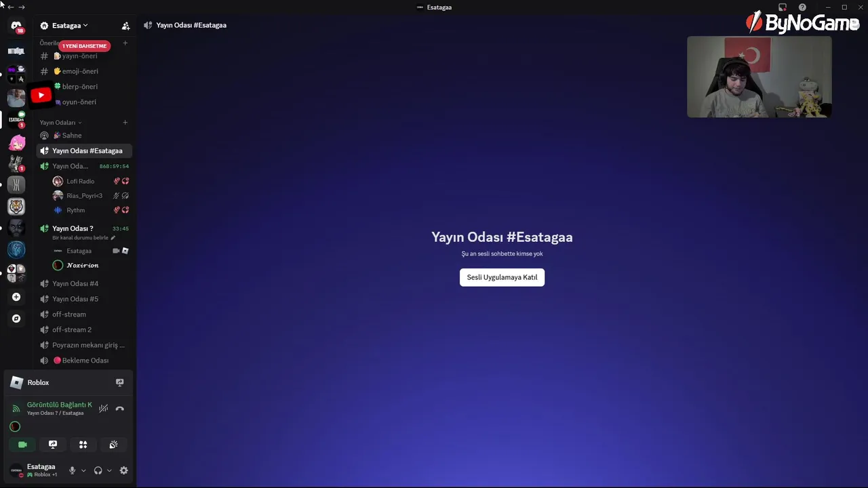Jump to the 1 Yeni Bahsetme mention
The image size is (868, 488).
(85, 46)
